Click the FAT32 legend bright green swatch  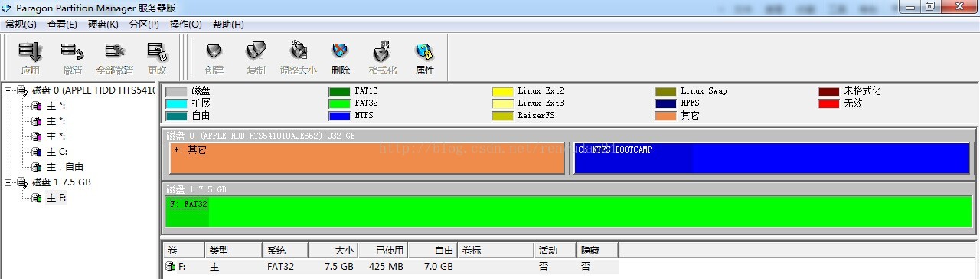(x=339, y=103)
